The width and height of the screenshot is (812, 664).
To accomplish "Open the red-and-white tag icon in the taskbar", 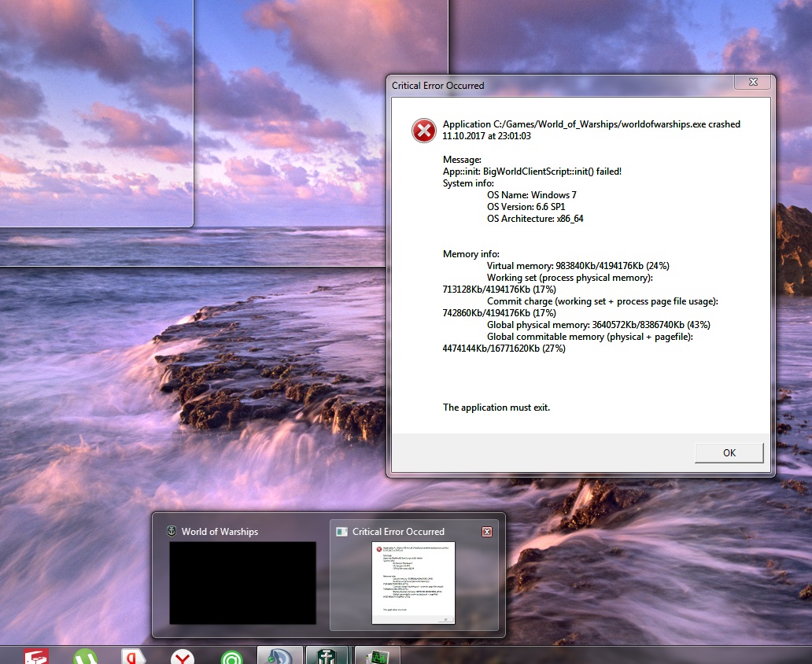I will coord(132,655).
